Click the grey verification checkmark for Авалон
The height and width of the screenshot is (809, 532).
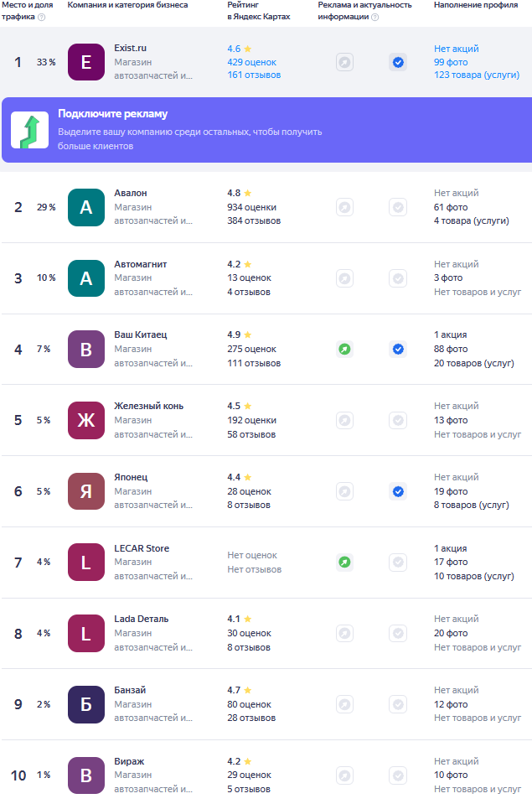coord(398,207)
